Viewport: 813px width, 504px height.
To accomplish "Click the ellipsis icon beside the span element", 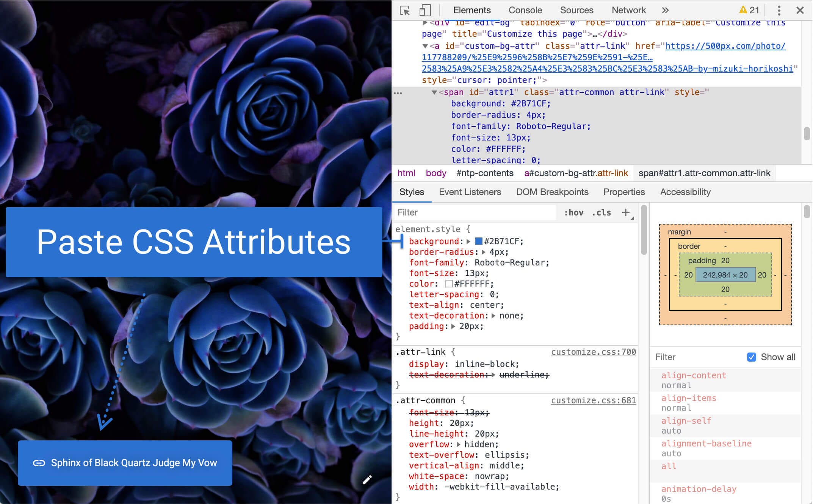I will (398, 93).
